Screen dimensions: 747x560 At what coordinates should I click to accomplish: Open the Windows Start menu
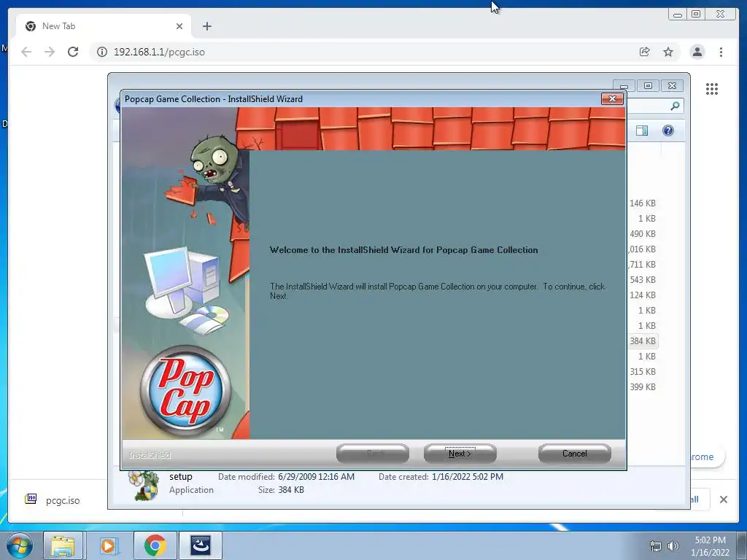[x=20, y=545]
